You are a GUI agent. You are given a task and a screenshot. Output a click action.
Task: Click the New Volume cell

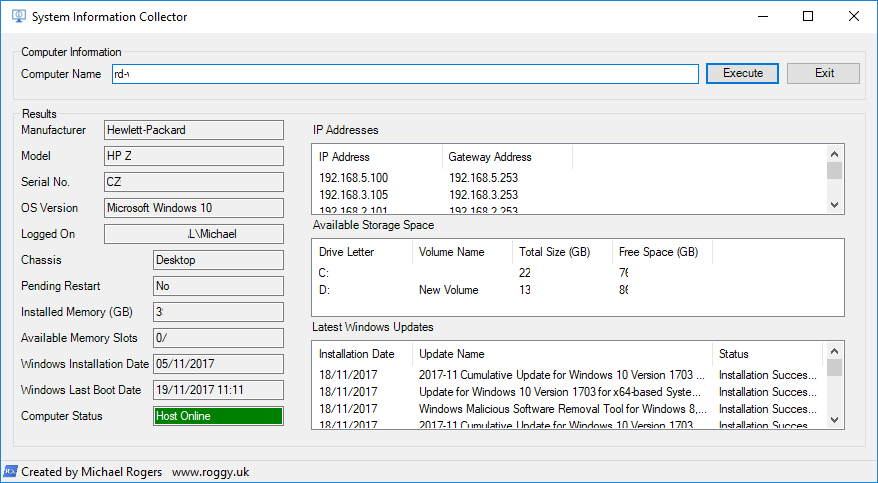pyautogui.click(x=449, y=290)
